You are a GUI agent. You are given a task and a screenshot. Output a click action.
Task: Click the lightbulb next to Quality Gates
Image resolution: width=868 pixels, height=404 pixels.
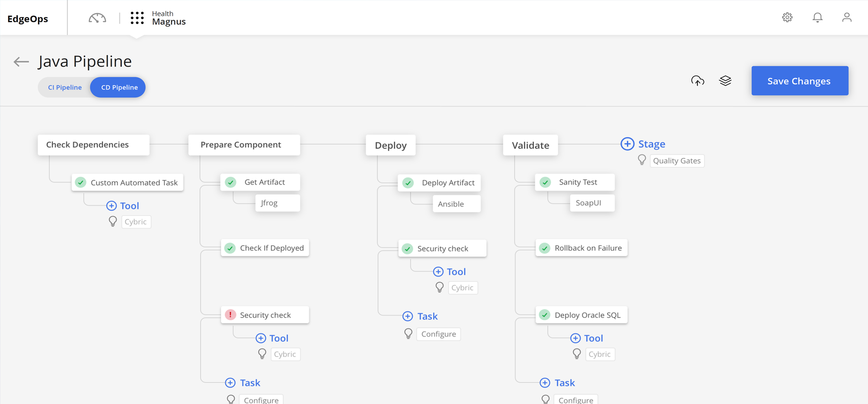(x=642, y=160)
